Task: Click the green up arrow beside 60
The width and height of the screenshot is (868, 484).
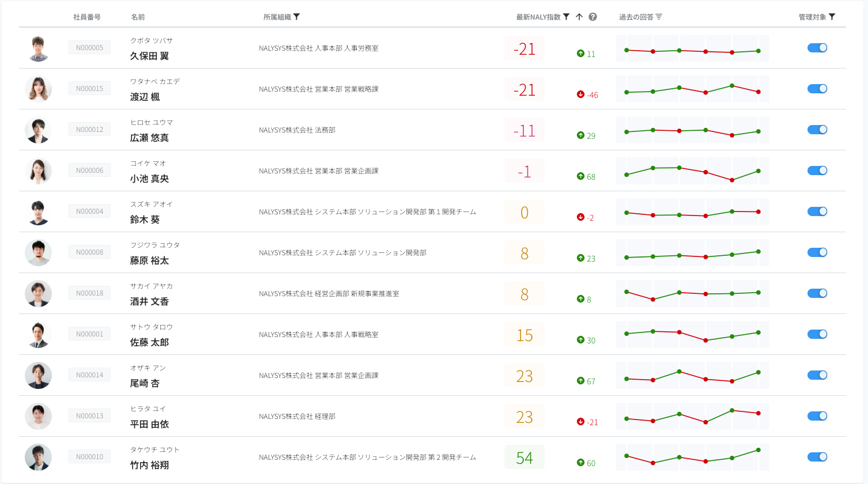Action: [580, 463]
